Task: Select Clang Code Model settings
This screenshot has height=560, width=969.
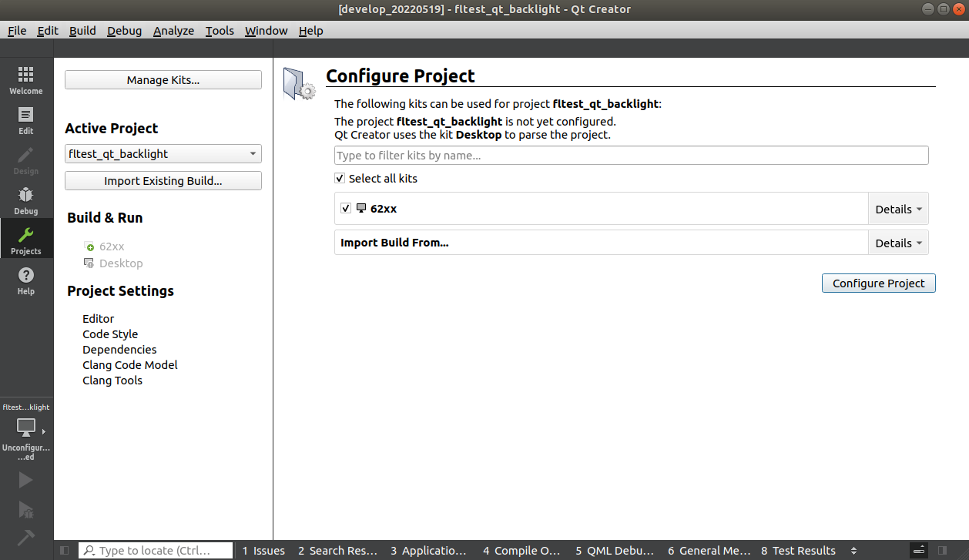Action: click(x=130, y=365)
